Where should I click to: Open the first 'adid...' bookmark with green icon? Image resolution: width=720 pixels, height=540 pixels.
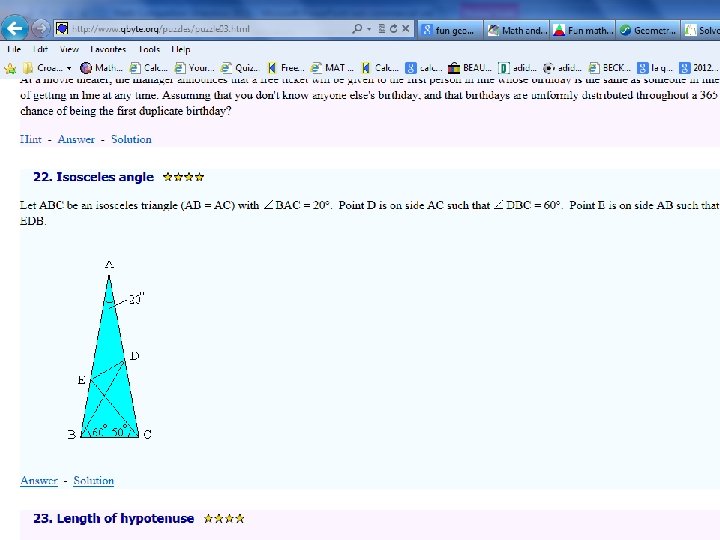(518, 68)
